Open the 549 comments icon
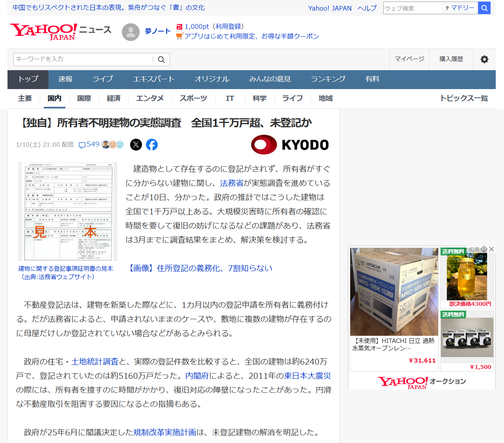The image size is (504, 443). pyautogui.click(x=82, y=145)
